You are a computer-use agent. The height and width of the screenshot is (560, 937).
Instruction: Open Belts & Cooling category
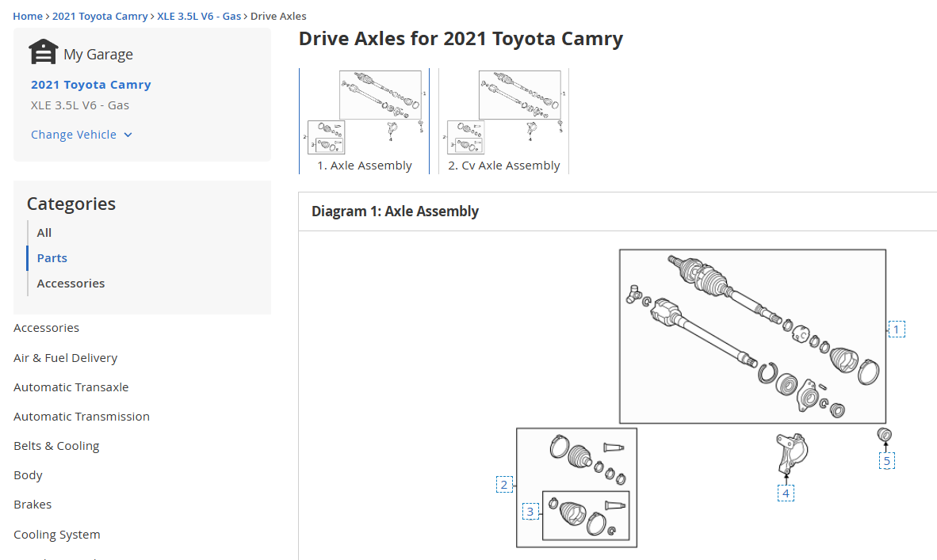(x=56, y=446)
